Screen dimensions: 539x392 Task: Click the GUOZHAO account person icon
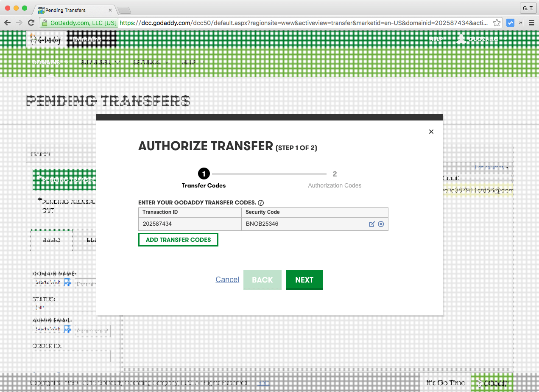[x=461, y=39]
